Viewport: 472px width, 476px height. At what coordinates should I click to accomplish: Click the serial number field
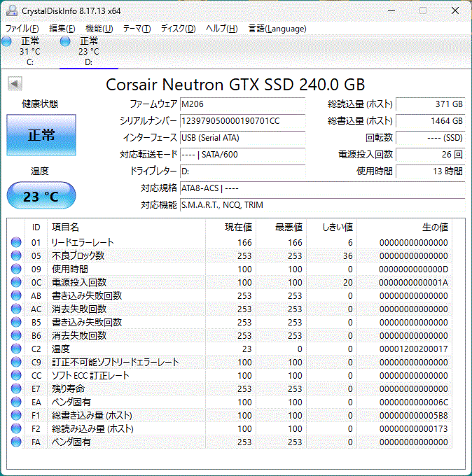[x=242, y=121]
